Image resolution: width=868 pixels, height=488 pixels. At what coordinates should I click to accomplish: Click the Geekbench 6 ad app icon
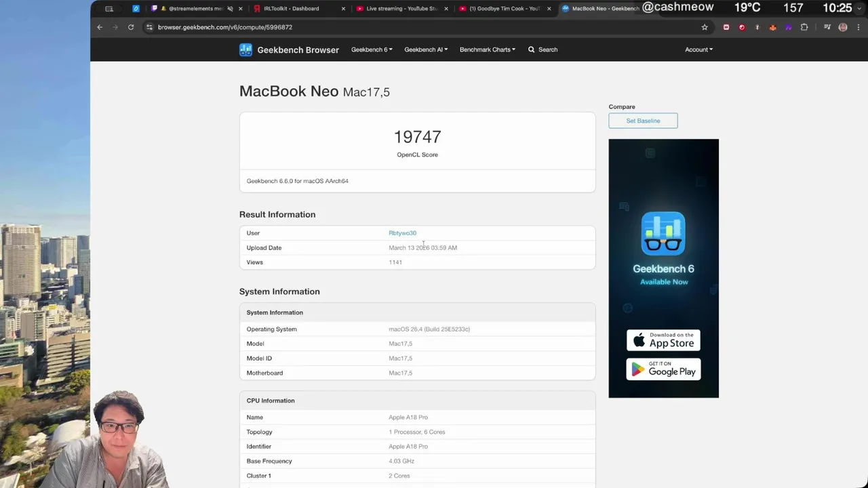663,234
